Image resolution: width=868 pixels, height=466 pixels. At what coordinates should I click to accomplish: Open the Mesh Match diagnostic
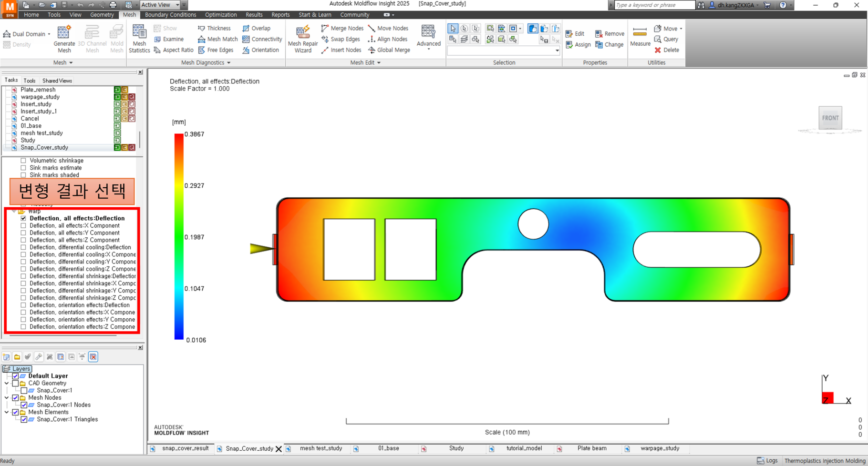(x=217, y=39)
